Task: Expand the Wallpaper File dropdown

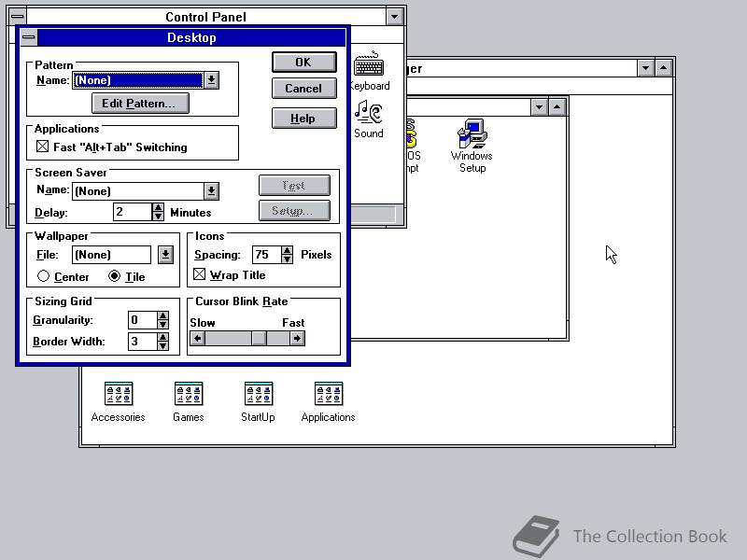Action: pos(165,255)
